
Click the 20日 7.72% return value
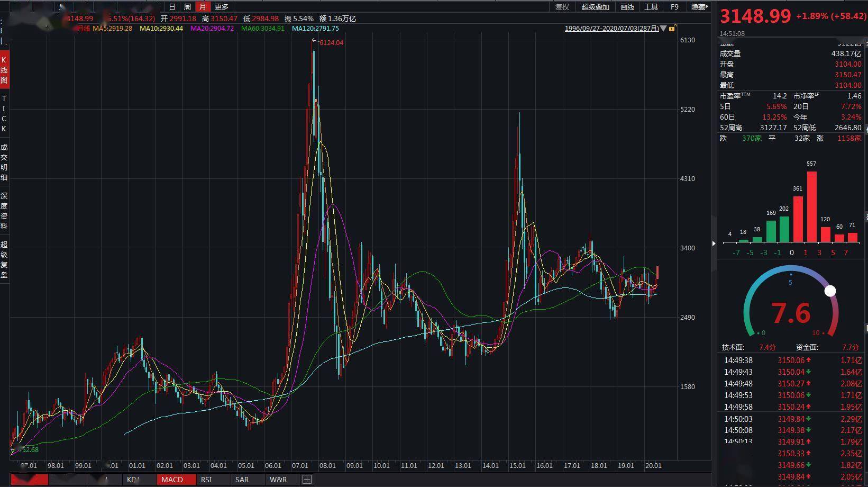pyautogui.click(x=851, y=106)
